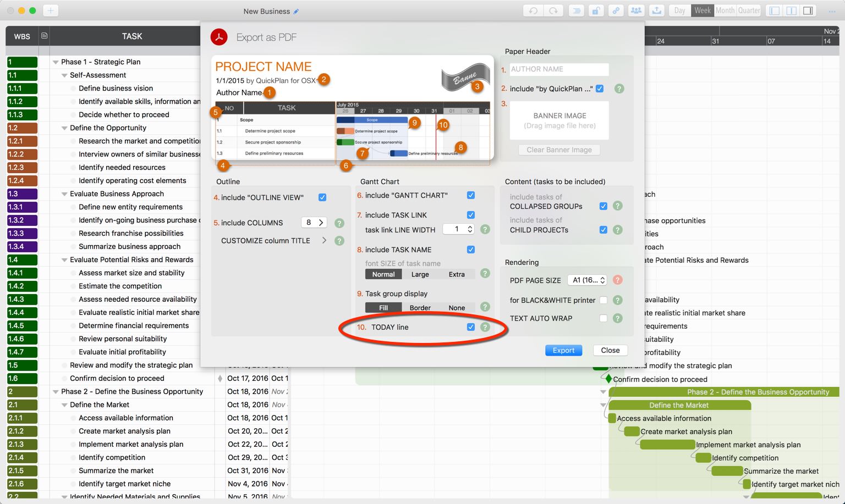Click help icon beside TODAY line
This screenshot has height=504, width=845.
[x=485, y=327]
